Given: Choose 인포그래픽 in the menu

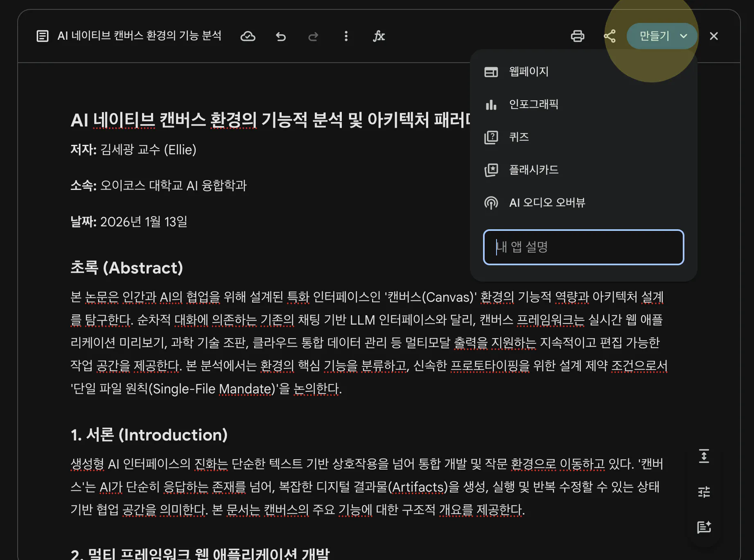Looking at the screenshot, I should pos(534,104).
